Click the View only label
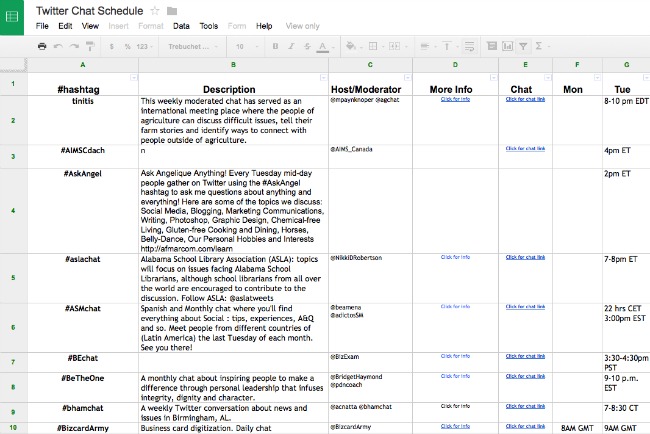The image size is (650, 434). tap(303, 26)
